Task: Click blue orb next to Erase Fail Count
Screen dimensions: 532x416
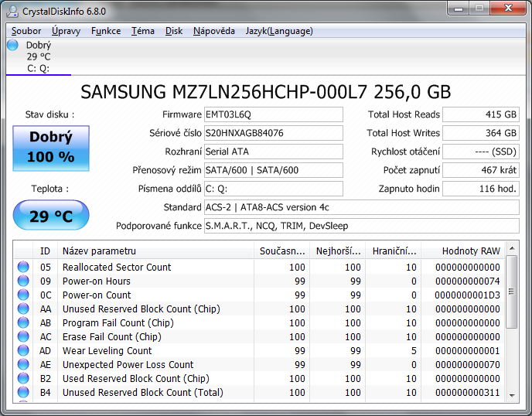Action: tap(23, 337)
